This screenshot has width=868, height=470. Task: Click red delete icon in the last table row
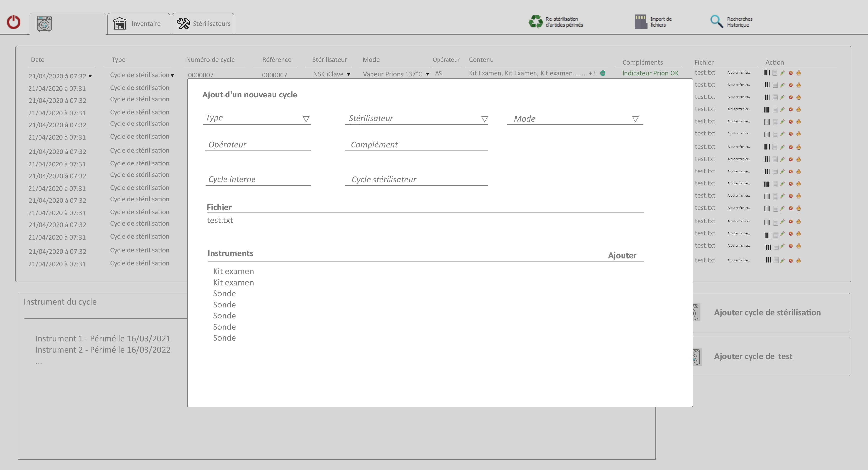790,260
